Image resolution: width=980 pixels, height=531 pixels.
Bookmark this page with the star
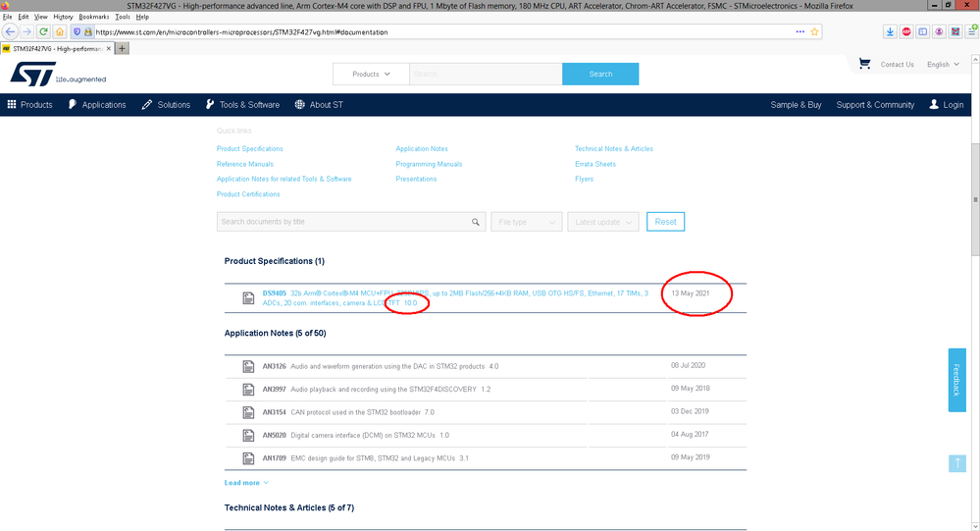click(x=814, y=31)
